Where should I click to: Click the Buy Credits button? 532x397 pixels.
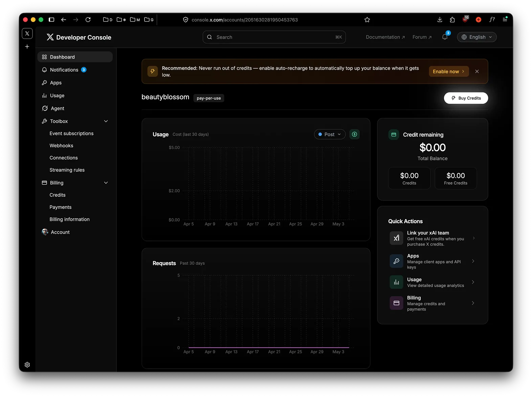point(466,98)
